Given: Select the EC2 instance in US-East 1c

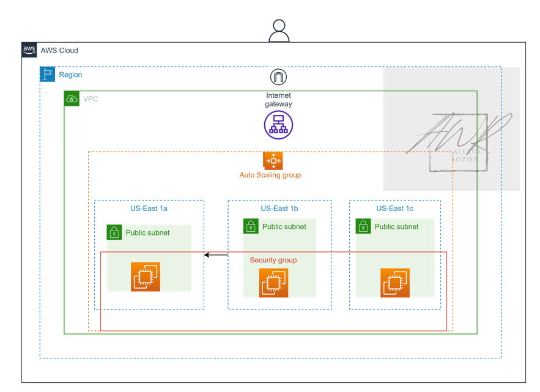Looking at the screenshot, I should tap(394, 283).
